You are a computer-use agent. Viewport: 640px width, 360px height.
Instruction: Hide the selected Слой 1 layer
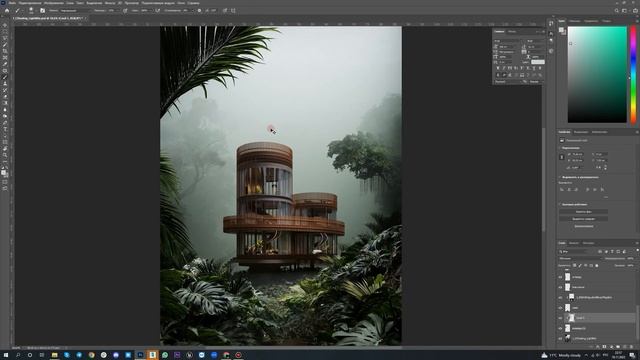pyautogui.click(x=560, y=318)
